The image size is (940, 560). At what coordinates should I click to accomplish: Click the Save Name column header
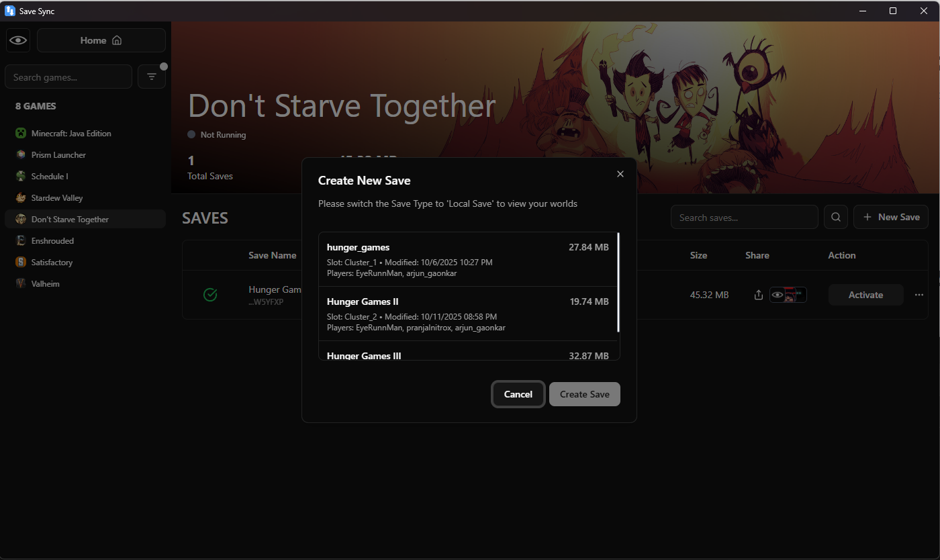coord(273,255)
